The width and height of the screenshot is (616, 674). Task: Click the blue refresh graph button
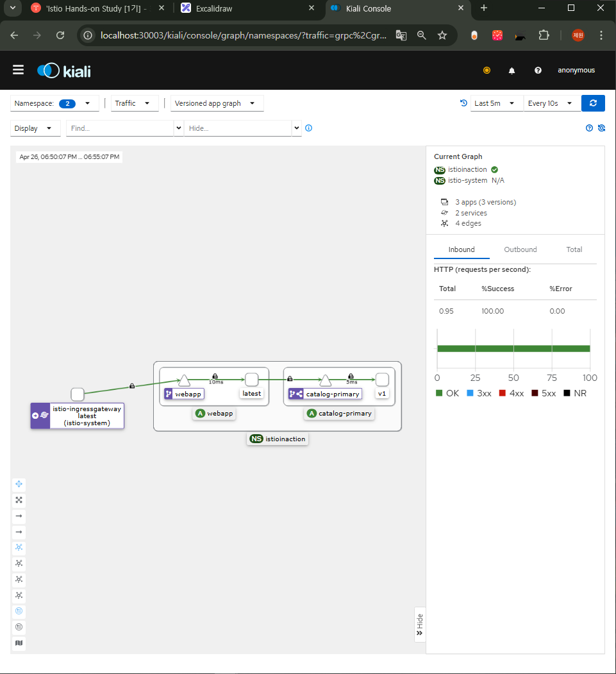(593, 103)
